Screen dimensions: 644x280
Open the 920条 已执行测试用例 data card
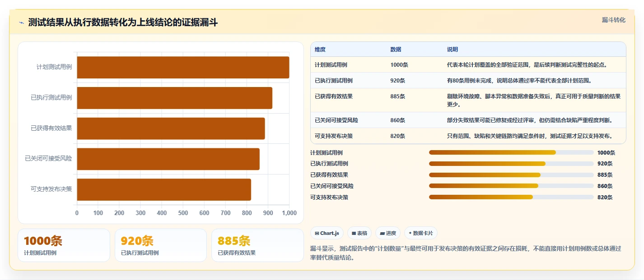[161, 245]
